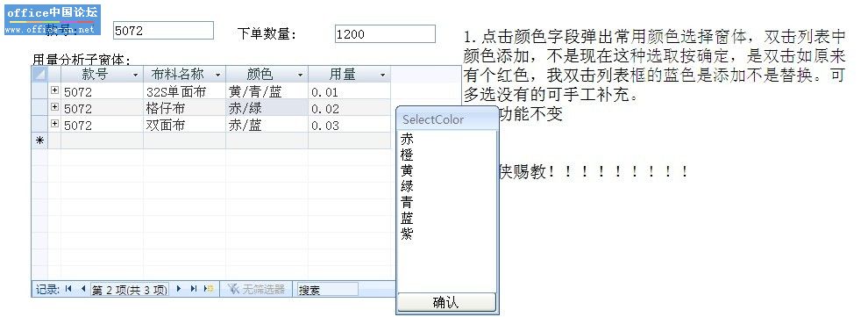Open the 用量 column dropdown arrow

point(382,75)
